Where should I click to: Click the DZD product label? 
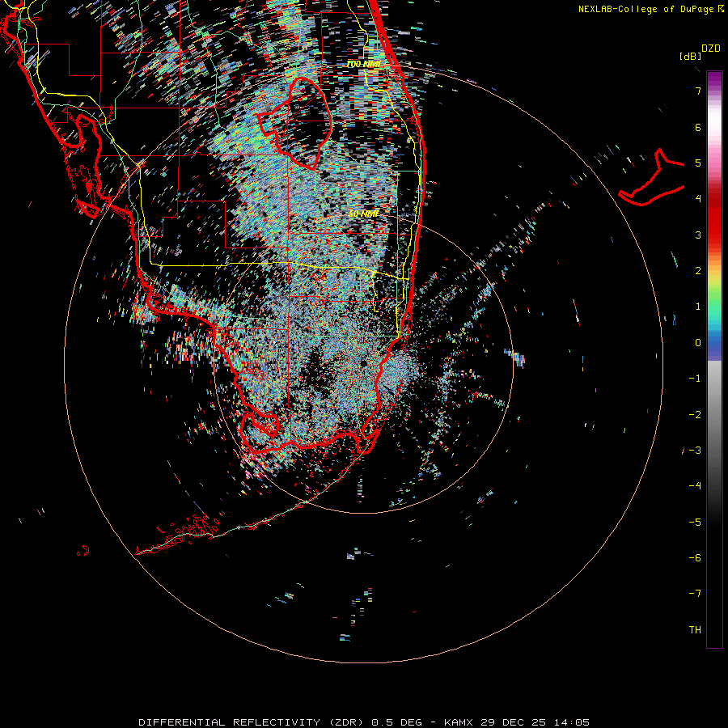[x=710, y=49]
